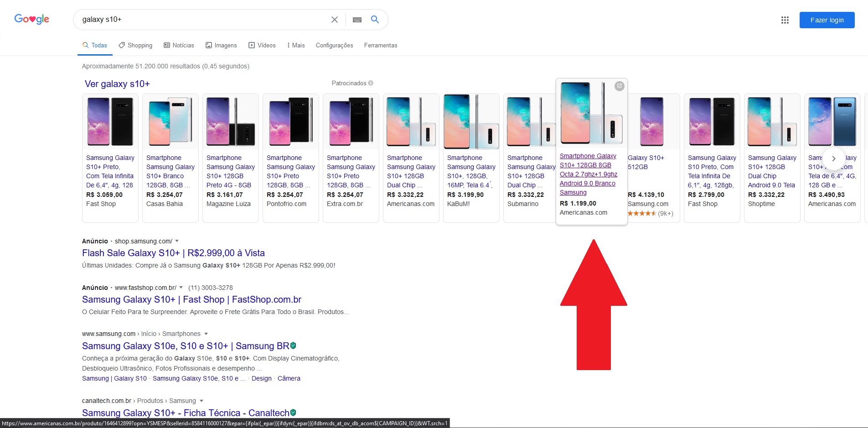
Task: Switch to the Shopping tab
Action: point(135,45)
